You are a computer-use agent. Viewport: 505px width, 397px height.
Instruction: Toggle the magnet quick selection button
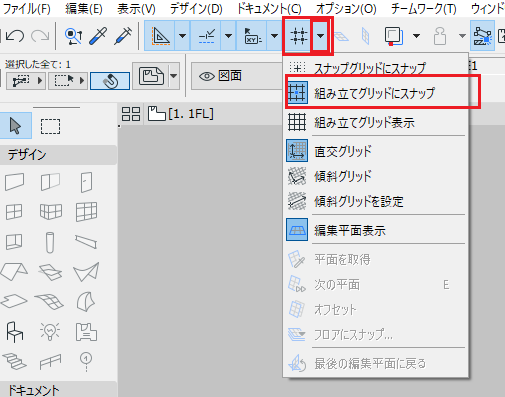point(110,81)
